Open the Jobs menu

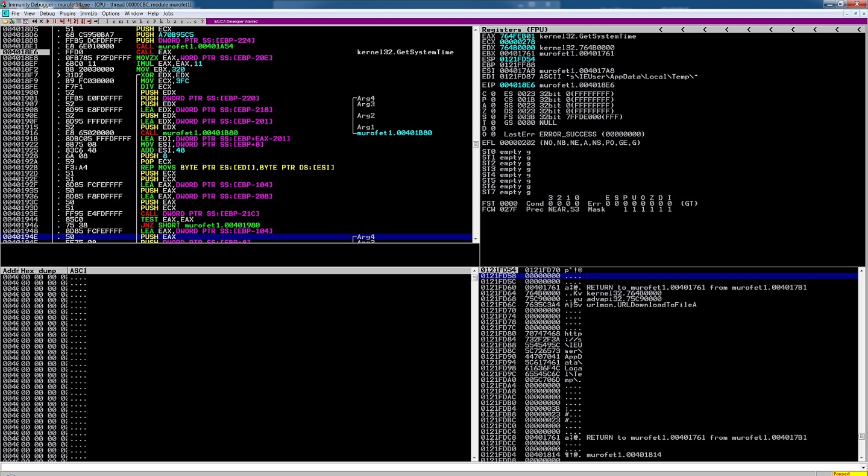168,13
